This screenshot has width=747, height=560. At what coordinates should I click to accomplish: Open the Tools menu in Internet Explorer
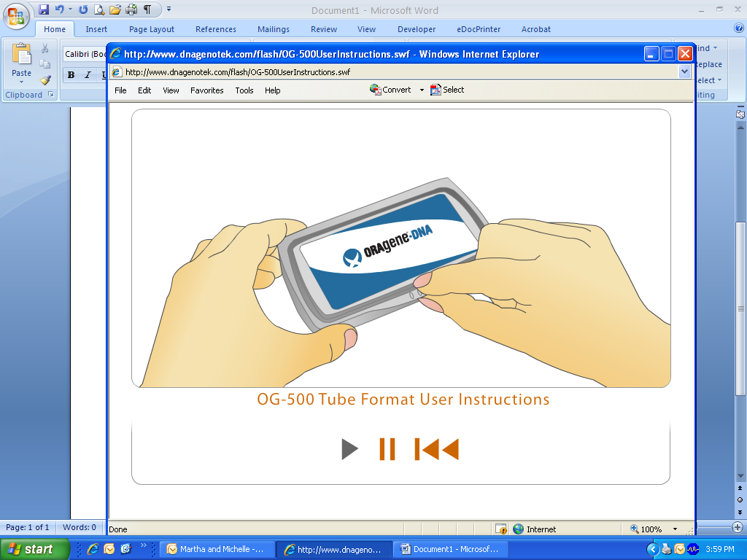click(x=244, y=90)
